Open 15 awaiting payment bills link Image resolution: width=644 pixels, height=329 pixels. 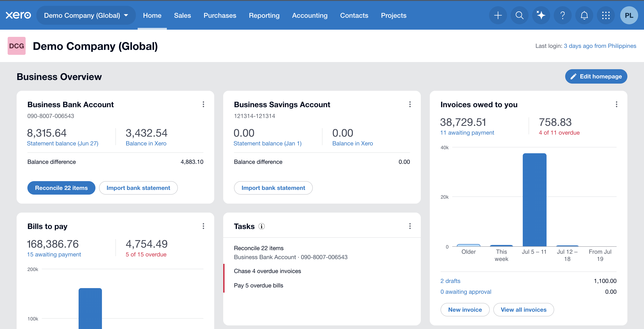[54, 254]
